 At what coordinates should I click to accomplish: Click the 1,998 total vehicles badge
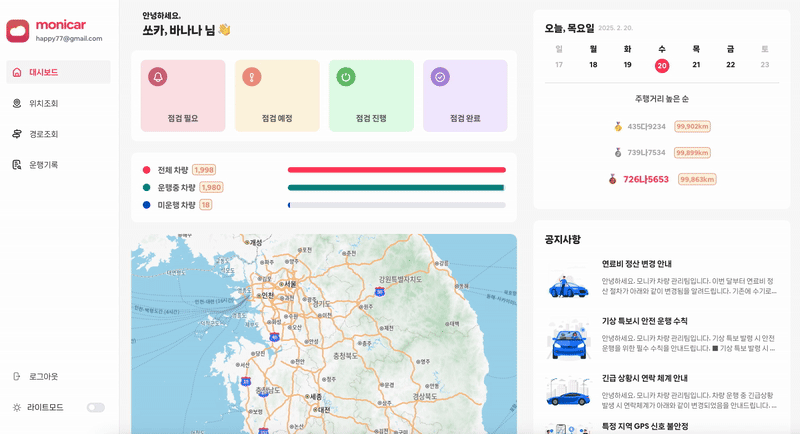[x=204, y=170]
